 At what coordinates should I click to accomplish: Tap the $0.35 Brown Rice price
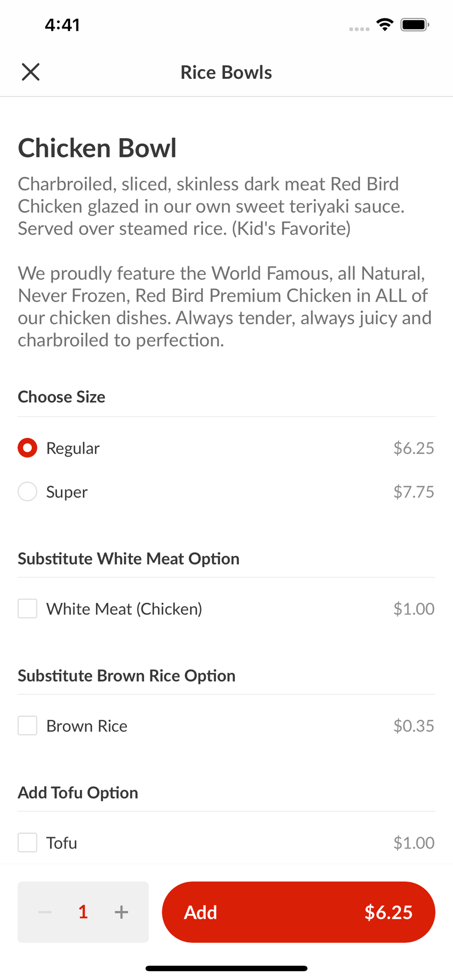414,726
